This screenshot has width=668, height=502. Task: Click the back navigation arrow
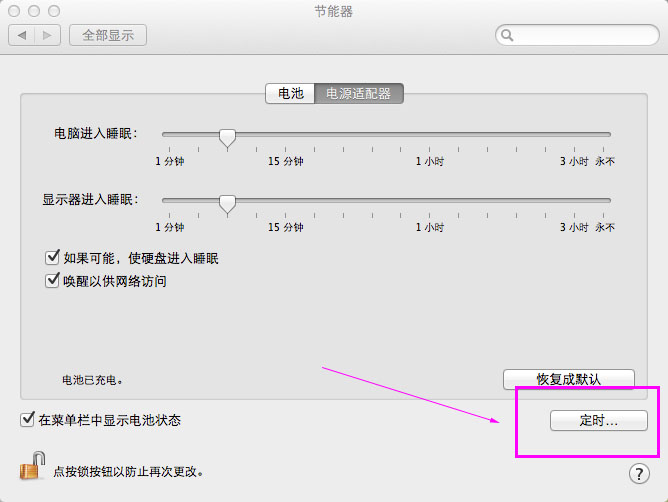(22, 35)
